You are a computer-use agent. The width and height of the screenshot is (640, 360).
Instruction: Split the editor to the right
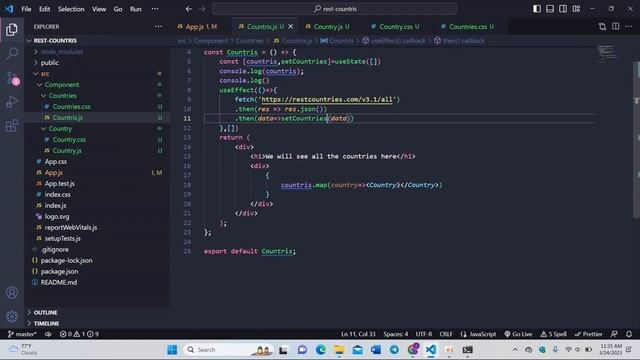pyautogui.click(x=616, y=27)
